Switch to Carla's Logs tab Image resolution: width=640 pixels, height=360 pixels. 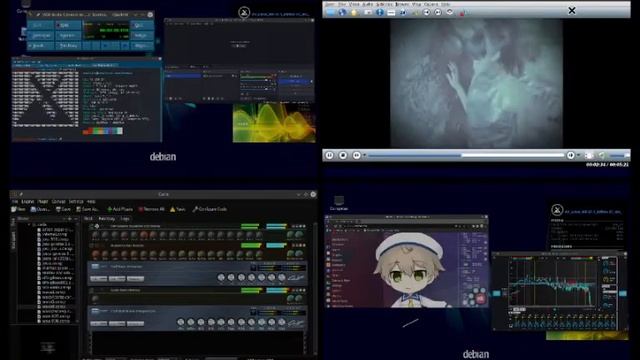click(125, 219)
